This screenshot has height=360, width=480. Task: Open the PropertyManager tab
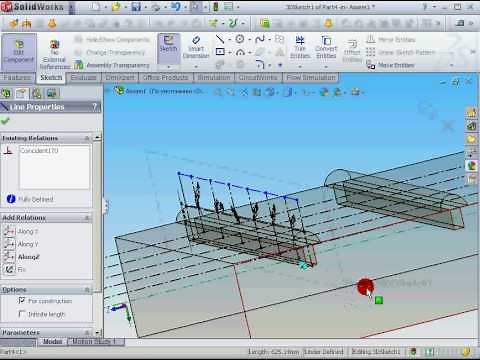coord(22,93)
